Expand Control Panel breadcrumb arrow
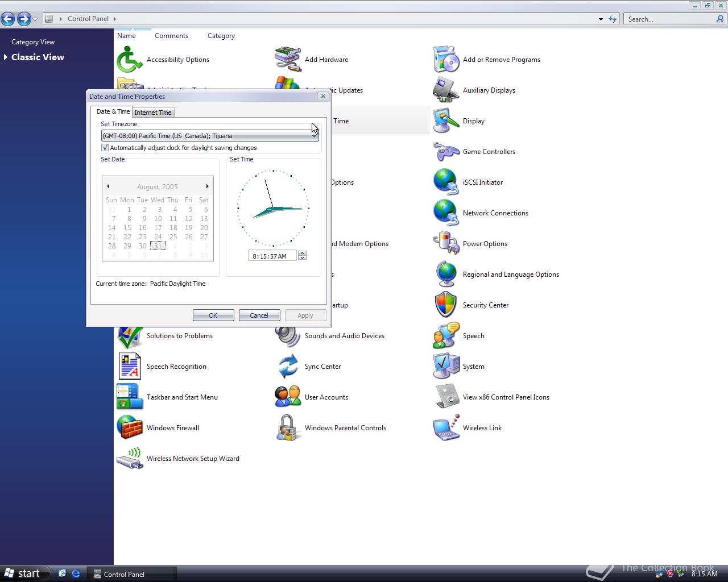 tap(114, 19)
